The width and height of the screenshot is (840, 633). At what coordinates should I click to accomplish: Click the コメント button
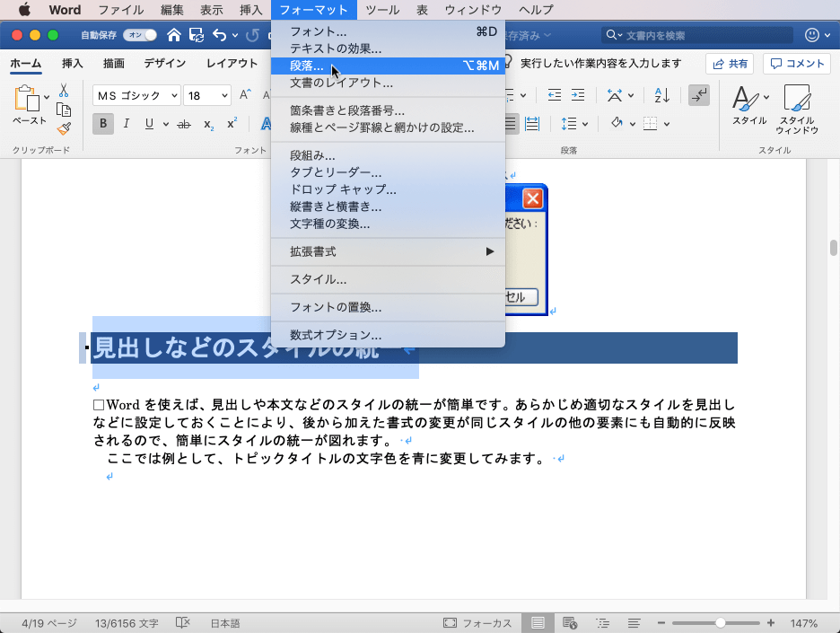[x=797, y=64]
